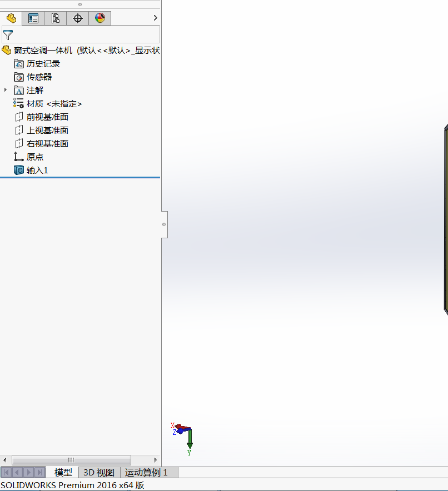Go to next tab with the bottom arrow
This screenshot has width=448, height=491.
29,472
